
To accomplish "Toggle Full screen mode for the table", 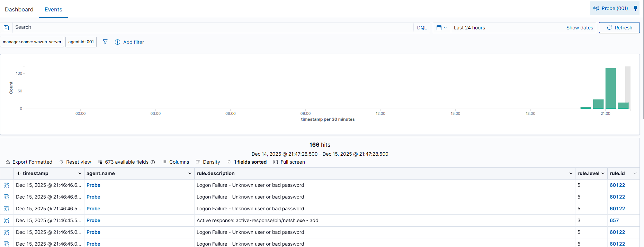I will [x=289, y=162].
